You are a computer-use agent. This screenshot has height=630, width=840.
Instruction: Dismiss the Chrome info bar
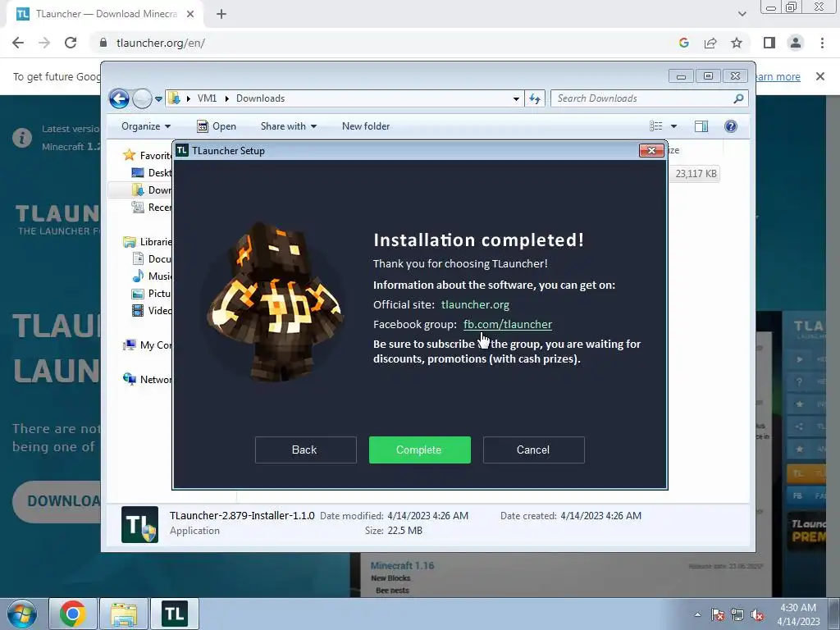tap(819, 76)
